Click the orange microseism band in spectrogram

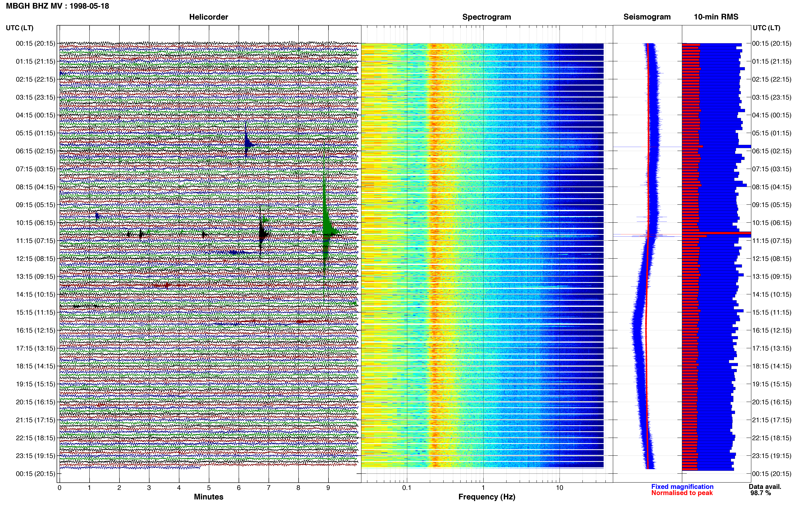tap(435, 255)
